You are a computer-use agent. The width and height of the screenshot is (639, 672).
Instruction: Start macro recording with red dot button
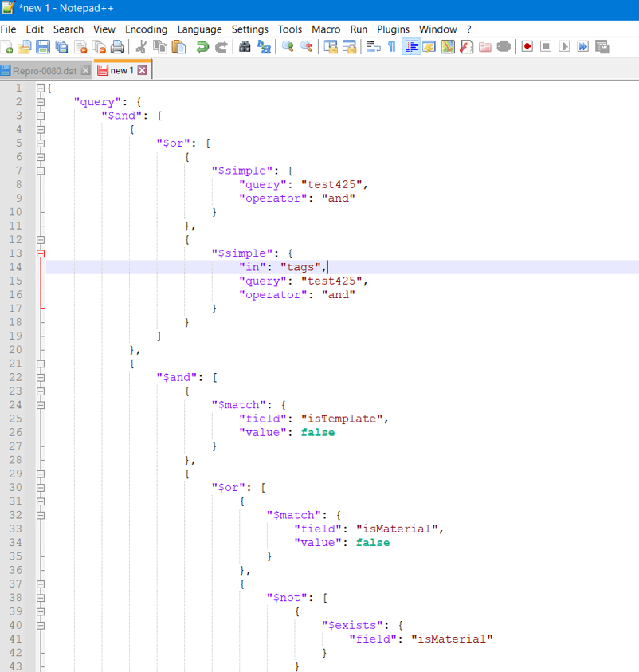527,47
